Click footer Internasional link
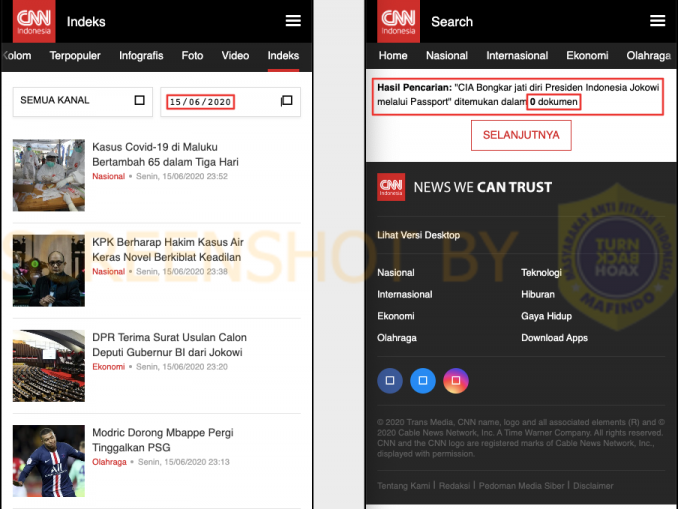The height and width of the screenshot is (509, 678). pyautogui.click(x=404, y=295)
